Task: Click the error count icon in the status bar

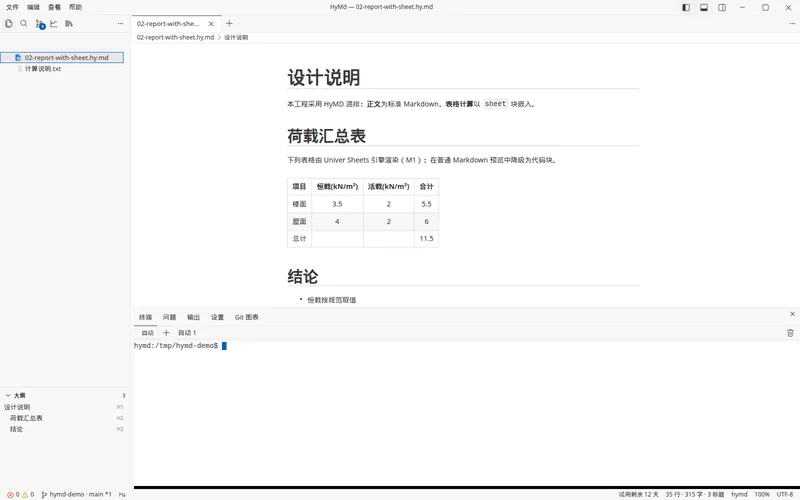Action: (10, 494)
